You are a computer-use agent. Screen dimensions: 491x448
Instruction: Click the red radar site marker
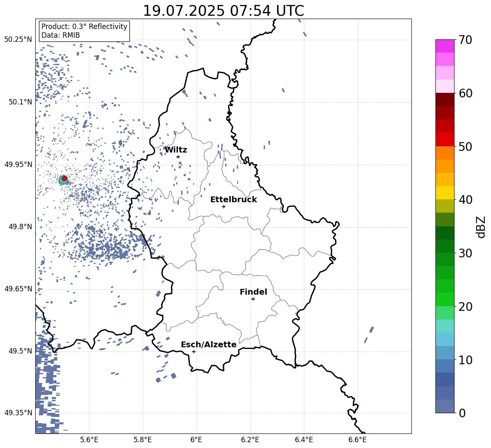coord(64,179)
